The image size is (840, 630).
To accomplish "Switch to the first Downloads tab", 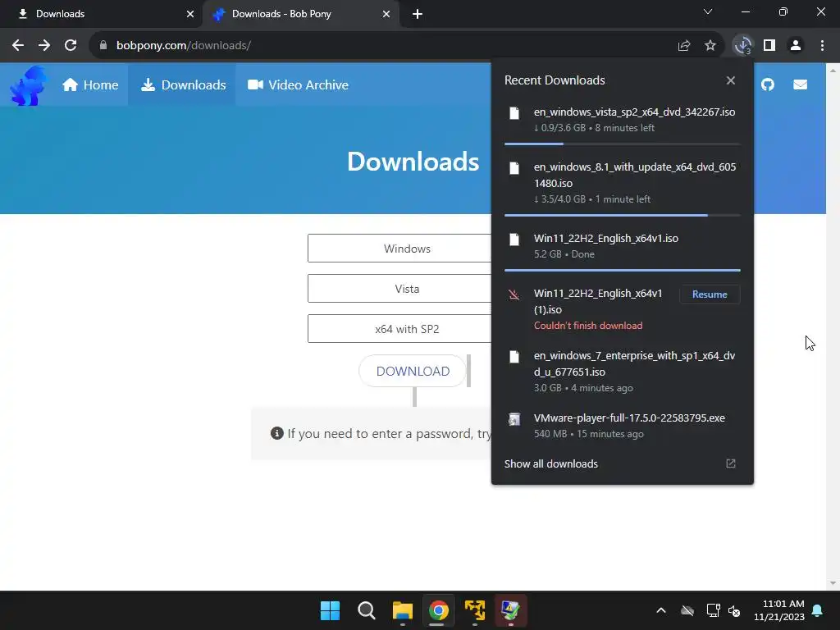I will point(99,14).
